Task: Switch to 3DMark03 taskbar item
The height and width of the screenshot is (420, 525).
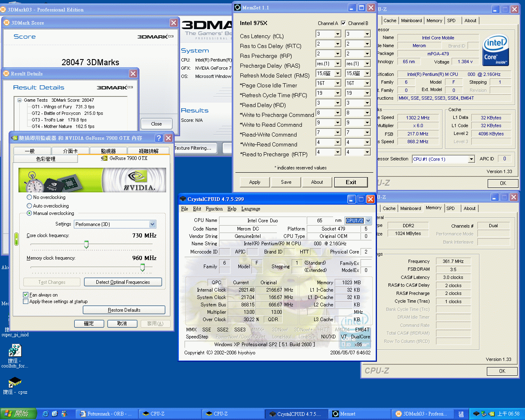Action: (x=423, y=414)
